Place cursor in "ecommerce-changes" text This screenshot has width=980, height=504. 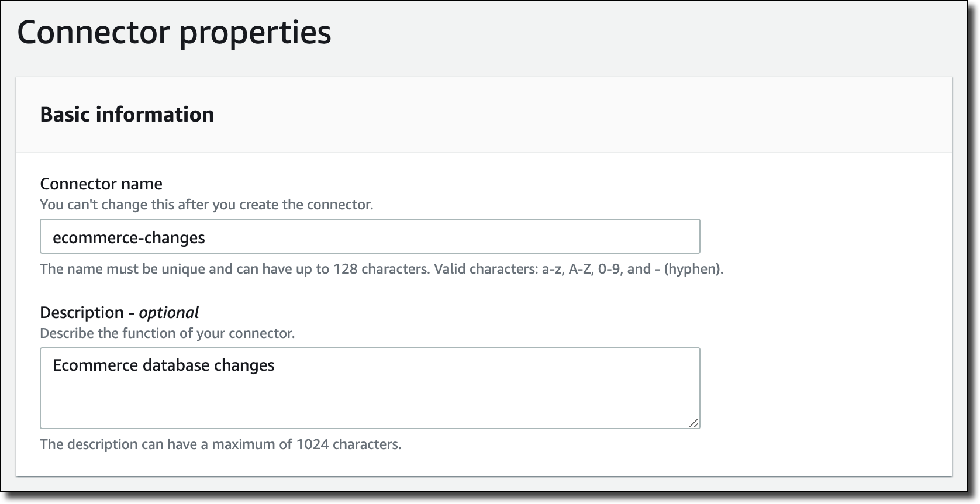click(x=129, y=237)
